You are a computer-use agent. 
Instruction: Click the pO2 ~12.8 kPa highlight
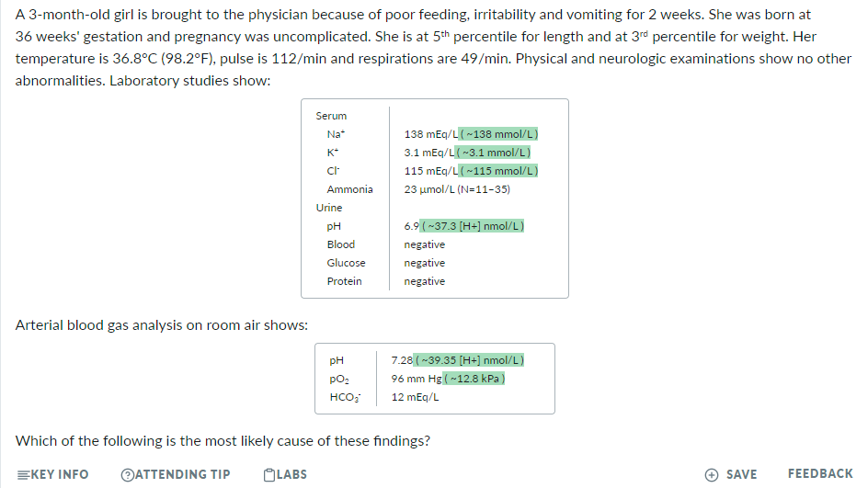click(x=475, y=379)
